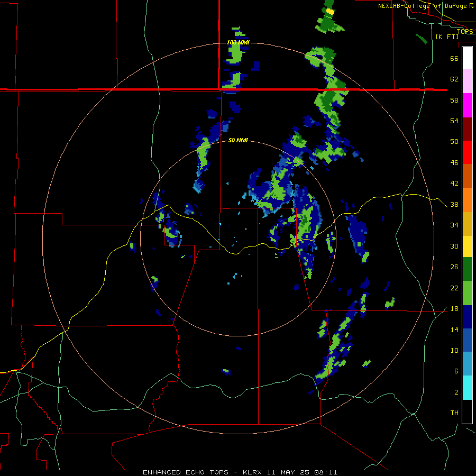476x476 pixels.
Task: Click the small yellow echo top cell
Action: point(330,12)
